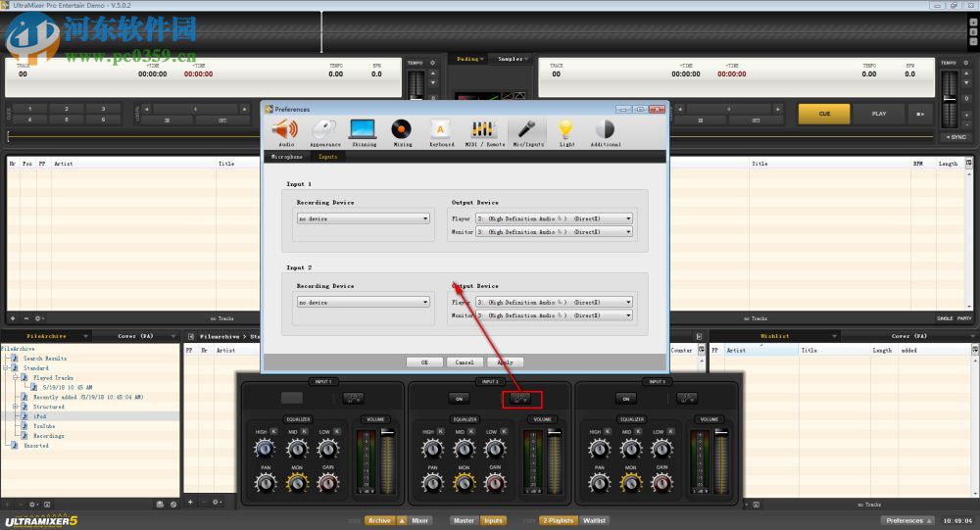Viewport: 980px width, 530px height.
Task: Click gear icon below FileArchive tree
Action: click(x=32, y=504)
